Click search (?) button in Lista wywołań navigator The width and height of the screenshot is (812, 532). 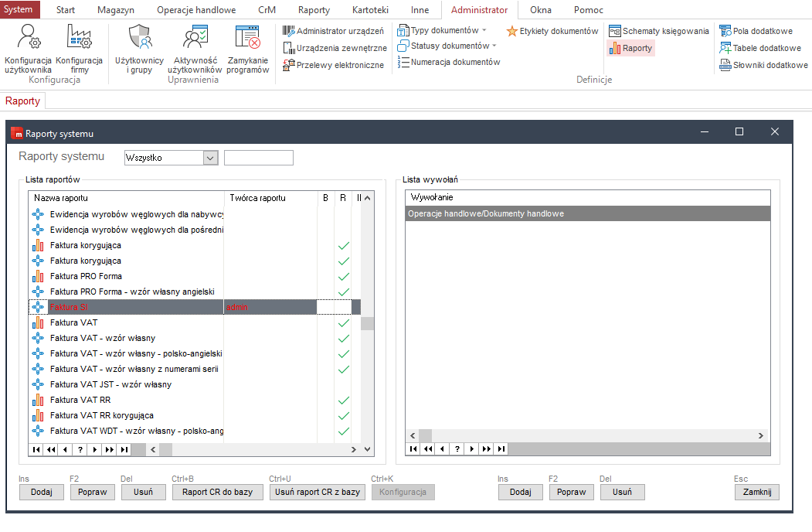(457, 449)
